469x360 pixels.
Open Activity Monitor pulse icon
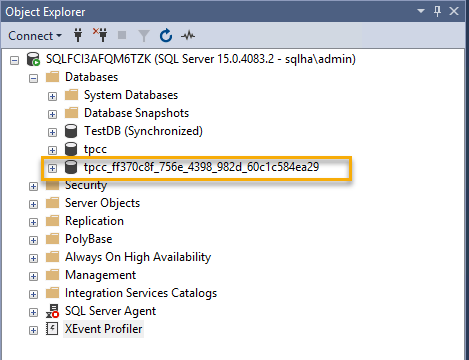pyautogui.click(x=188, y=35)
